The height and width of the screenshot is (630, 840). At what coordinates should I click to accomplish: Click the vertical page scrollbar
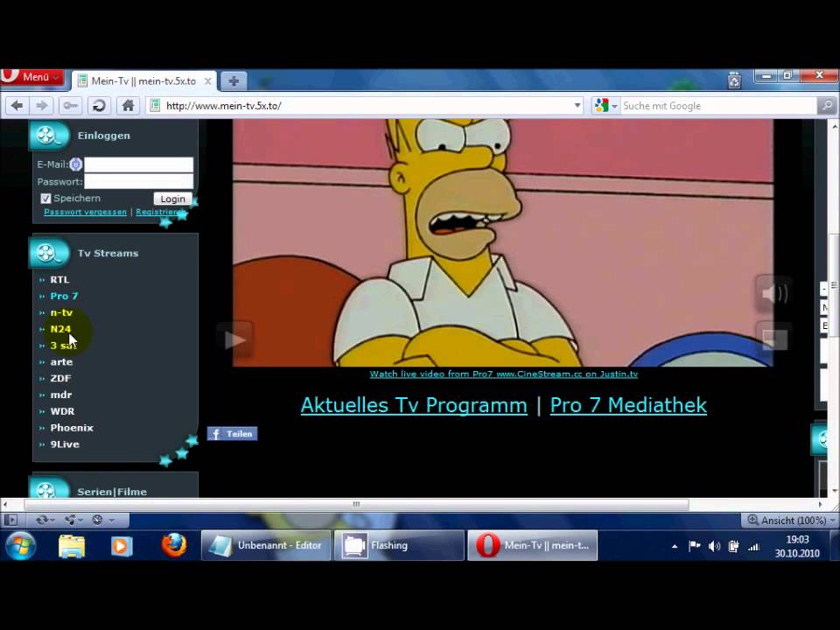click(835, 285)
